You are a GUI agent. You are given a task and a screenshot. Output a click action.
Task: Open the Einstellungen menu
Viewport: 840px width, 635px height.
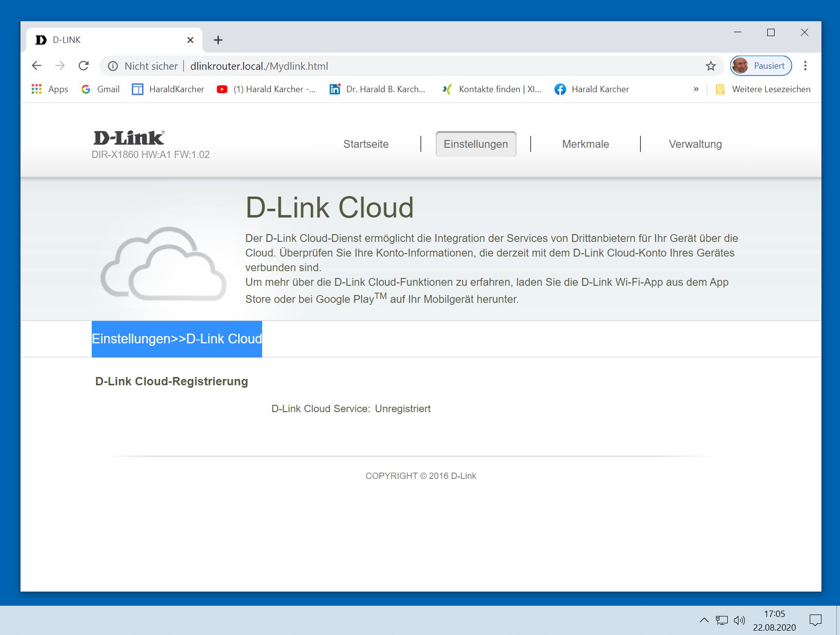pos(475,144)
